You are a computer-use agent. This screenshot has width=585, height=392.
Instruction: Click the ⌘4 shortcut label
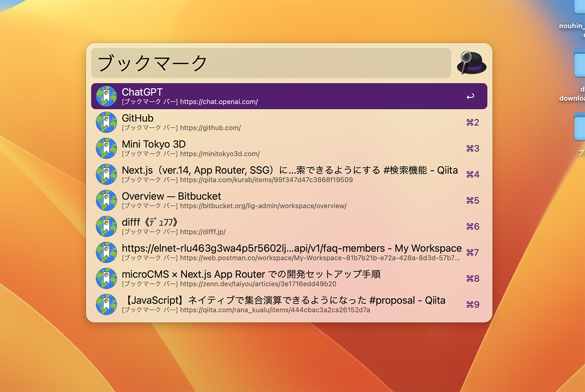472,174
